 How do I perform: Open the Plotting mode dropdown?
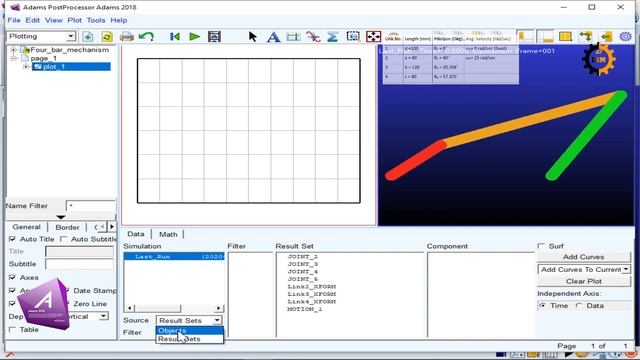click(x=71, y=36)
